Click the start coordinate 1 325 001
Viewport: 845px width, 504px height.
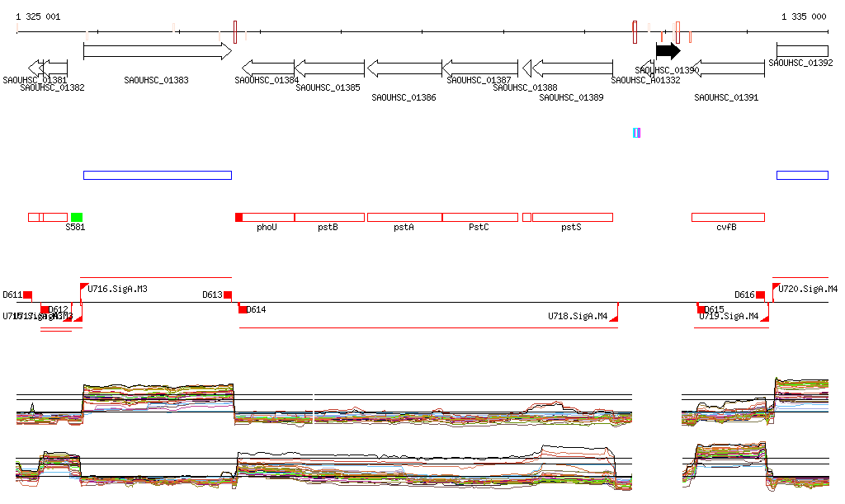coord(38,16)
